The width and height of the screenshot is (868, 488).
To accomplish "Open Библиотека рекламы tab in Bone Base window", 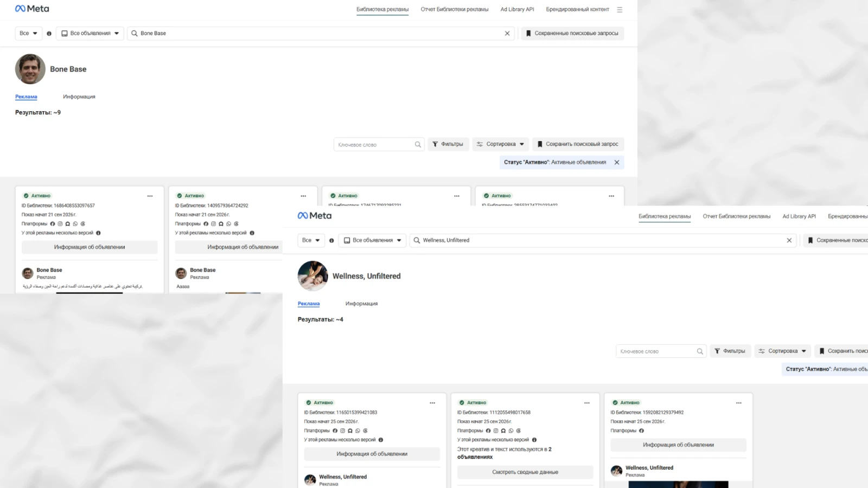I will [382, 9].
